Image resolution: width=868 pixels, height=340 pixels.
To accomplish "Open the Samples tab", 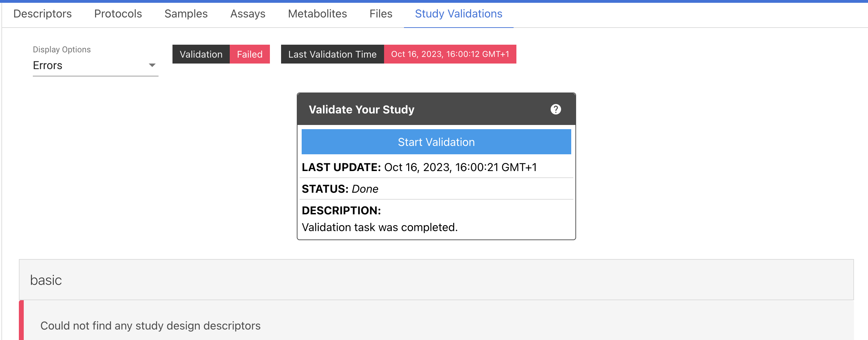I will [186, 14].
